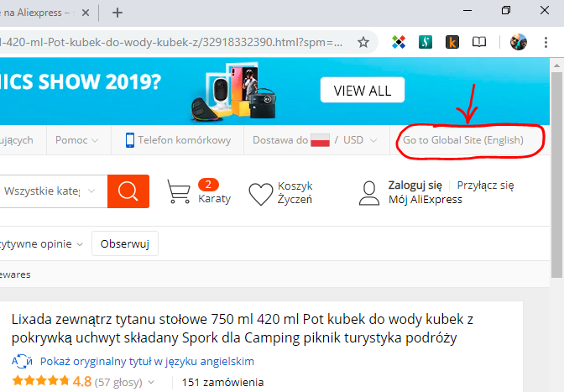This screenshot has height=392, width=564.
Task: Open the Chrome profile avatar
Action: [519, 42]
